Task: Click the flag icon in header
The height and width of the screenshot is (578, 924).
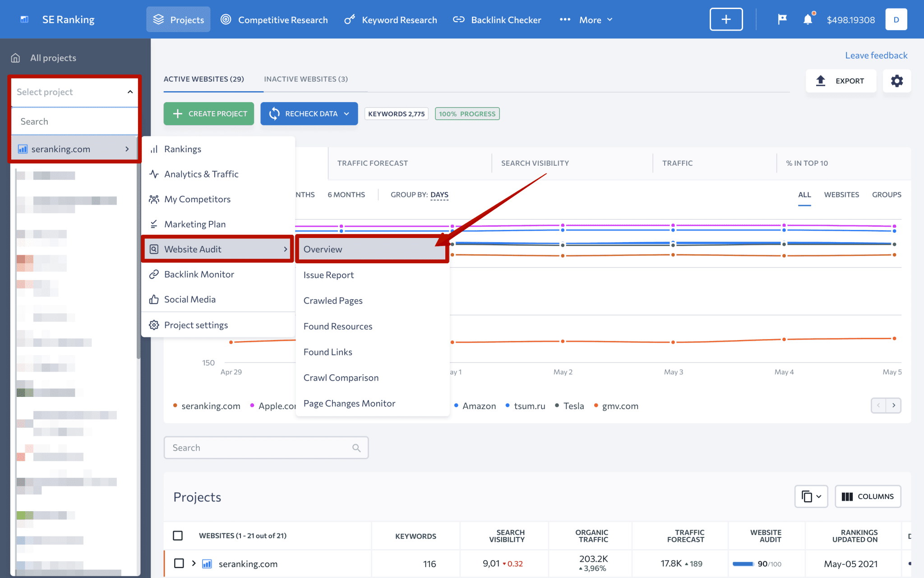Action: click(782, 19)
